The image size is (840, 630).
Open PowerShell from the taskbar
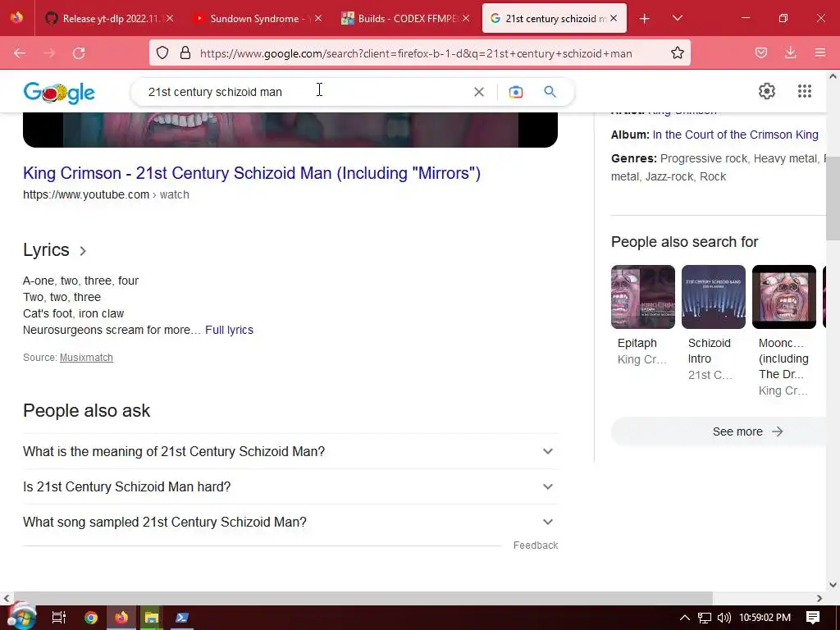tap(181, 618)
